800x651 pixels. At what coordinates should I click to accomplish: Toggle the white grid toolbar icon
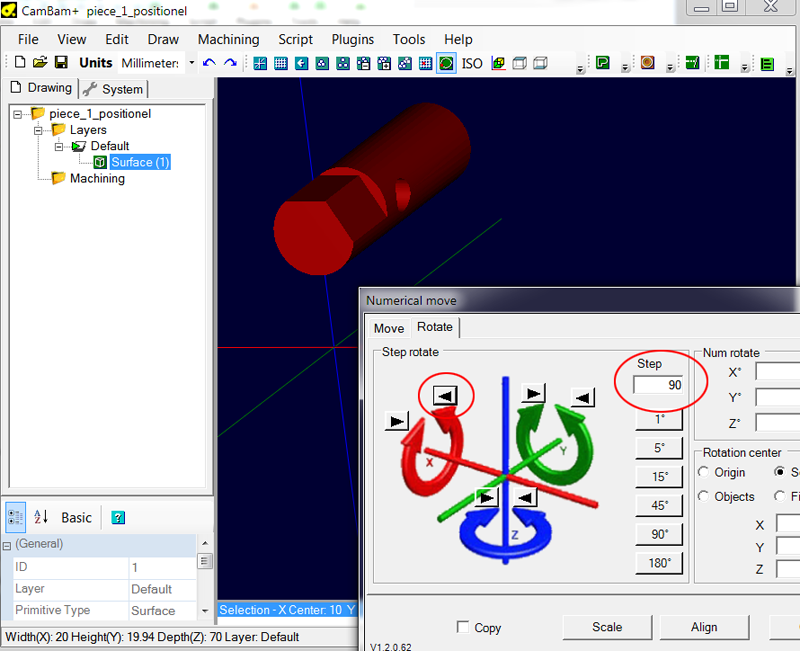click(x=281, y=63)
